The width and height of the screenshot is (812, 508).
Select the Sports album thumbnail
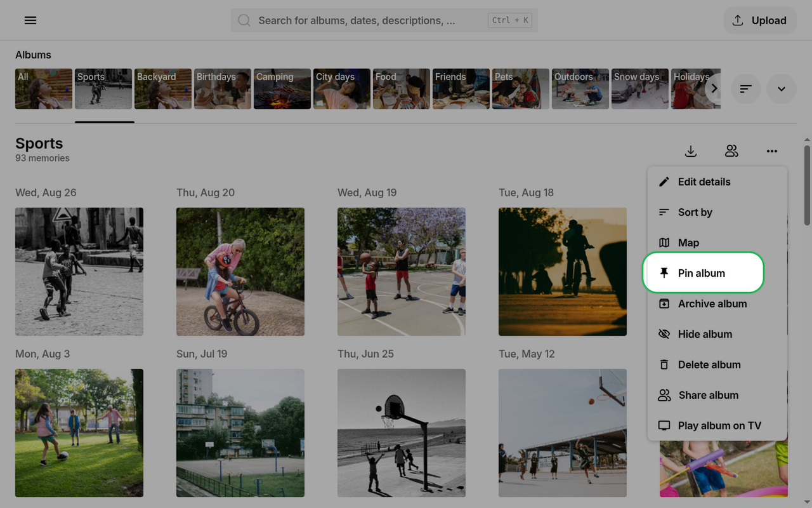tap(103, 89)
